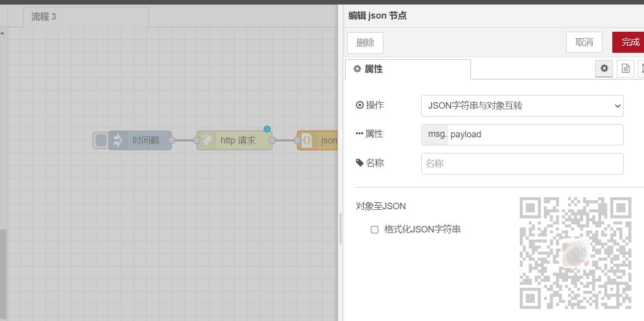Click the globe icon on the http 请求 node
644x321 pixels.
206,140
